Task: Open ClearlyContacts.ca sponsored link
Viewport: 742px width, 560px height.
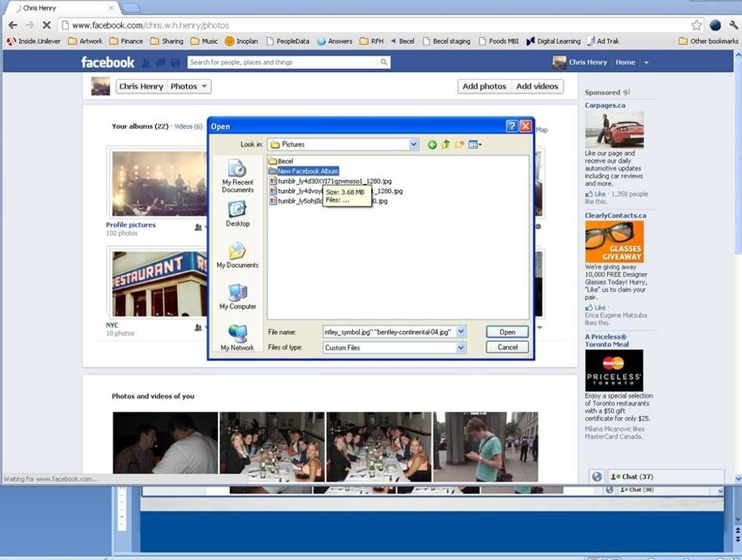Action: point(615,216)
